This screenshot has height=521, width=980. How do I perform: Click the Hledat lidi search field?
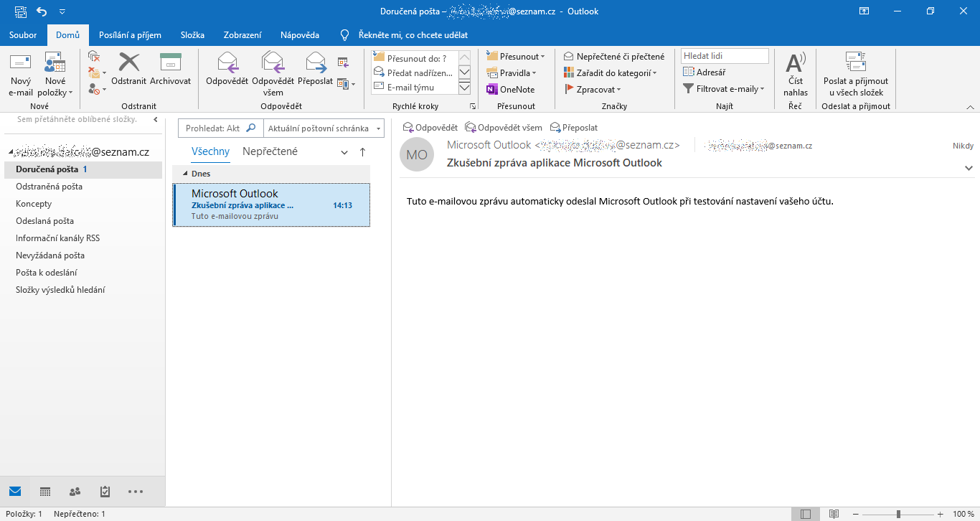(x=725, y=55)
